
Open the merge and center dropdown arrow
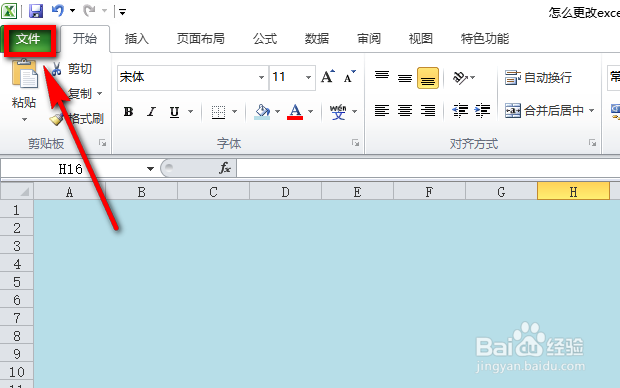pyautogui.click(x=592, y=111)
